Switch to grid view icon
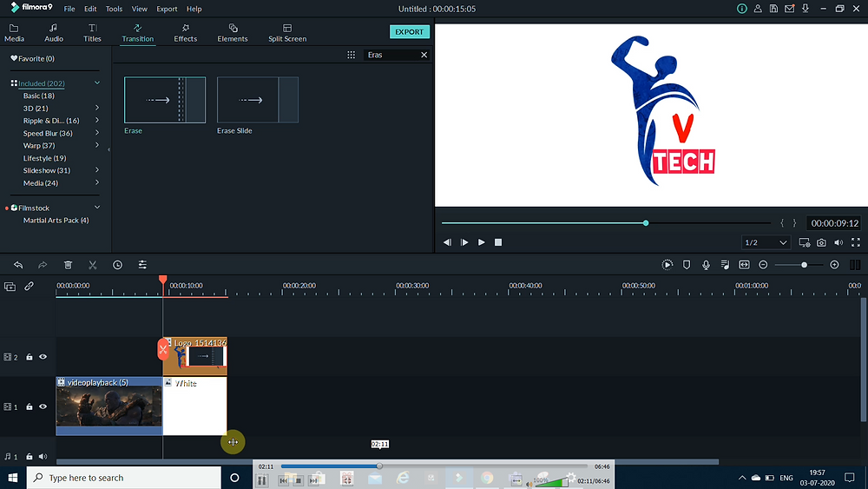Viewport: 868px width, 489px height. 351,55
